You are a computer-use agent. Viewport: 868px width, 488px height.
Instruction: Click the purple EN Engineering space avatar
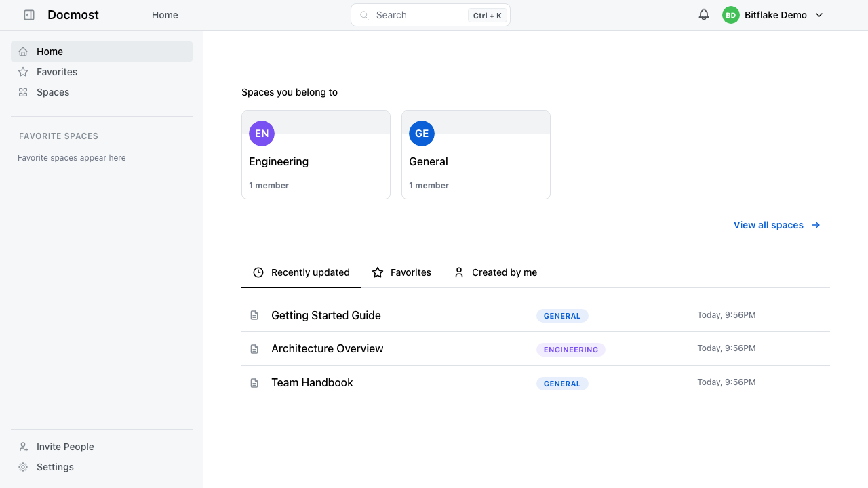[262, 134]
